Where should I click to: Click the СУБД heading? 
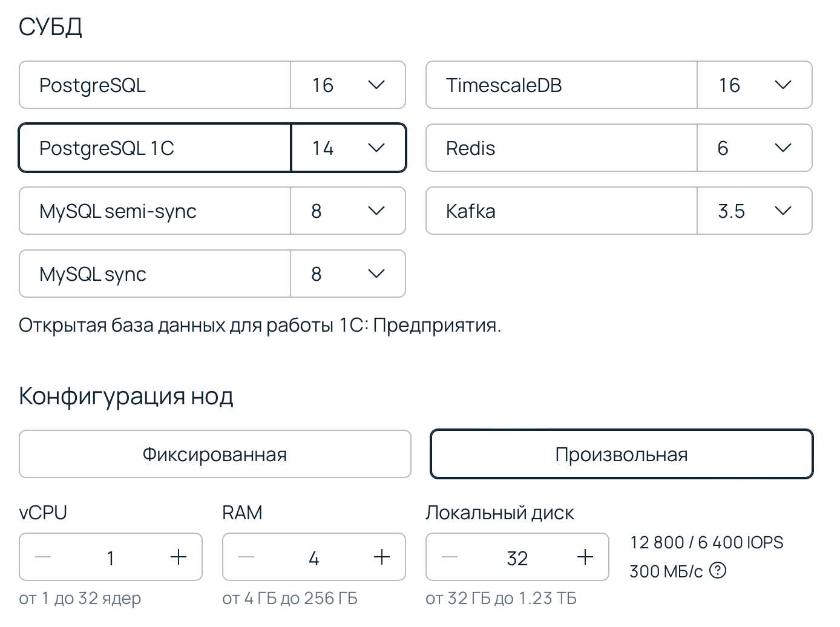click(x=51, y=27)
